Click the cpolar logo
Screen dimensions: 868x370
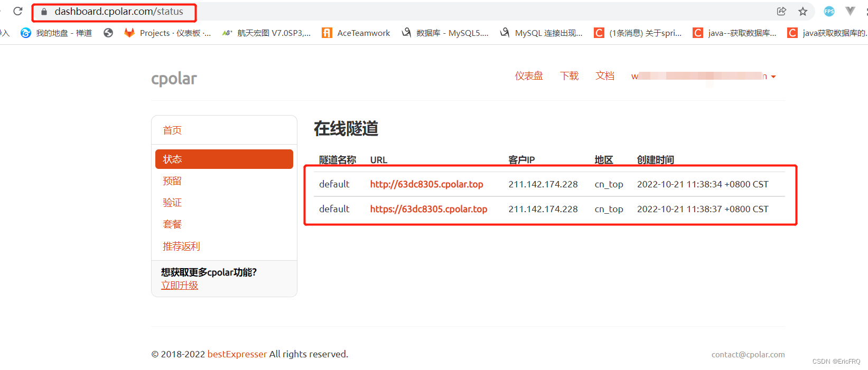click(174, 79)
